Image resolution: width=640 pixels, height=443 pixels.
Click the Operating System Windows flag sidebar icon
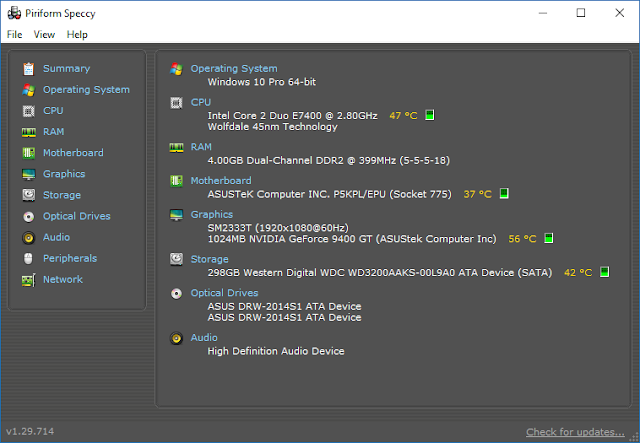pyautogui.click(x=29, y=90)
